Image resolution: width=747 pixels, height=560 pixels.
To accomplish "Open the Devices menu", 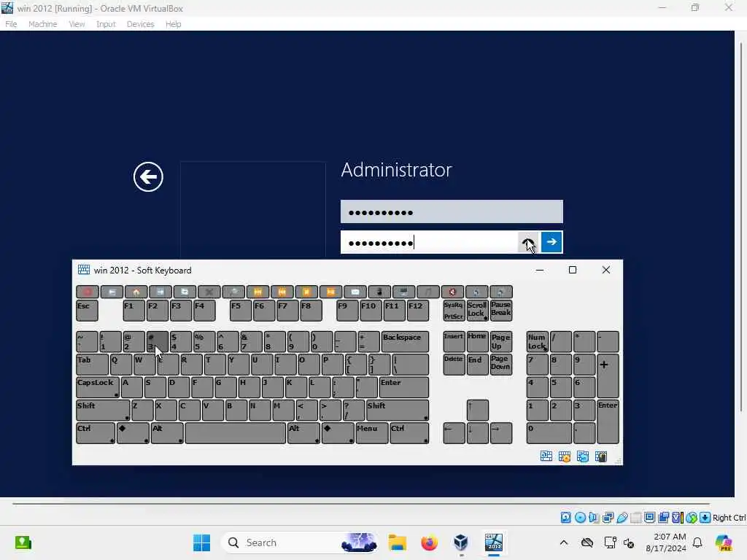I will pos(140,24).
